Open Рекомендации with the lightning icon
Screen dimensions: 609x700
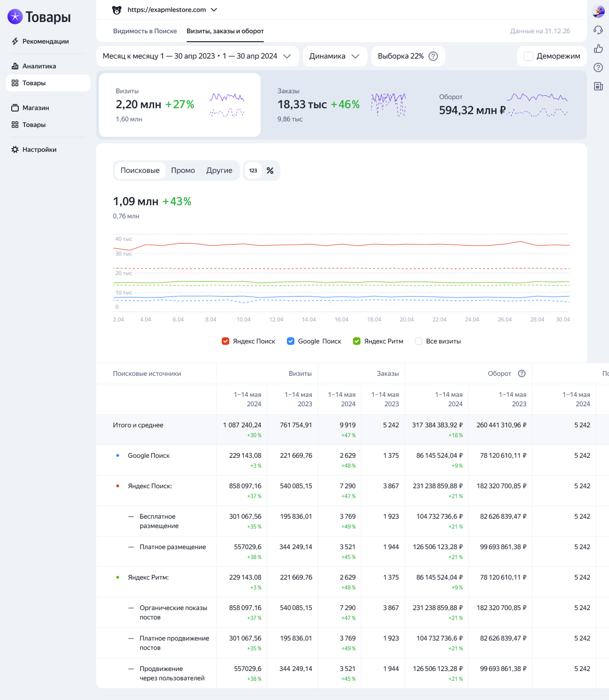point(15,41)
